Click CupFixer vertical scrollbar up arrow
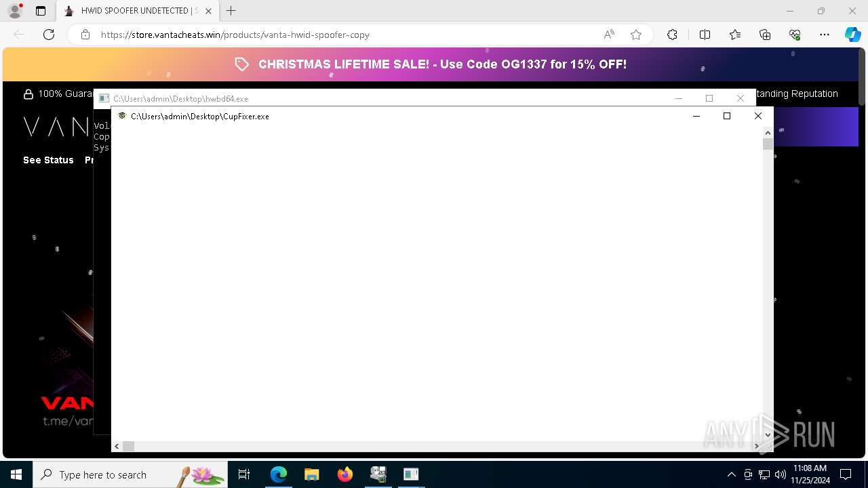868x488 pixels. tap(768, 132)
